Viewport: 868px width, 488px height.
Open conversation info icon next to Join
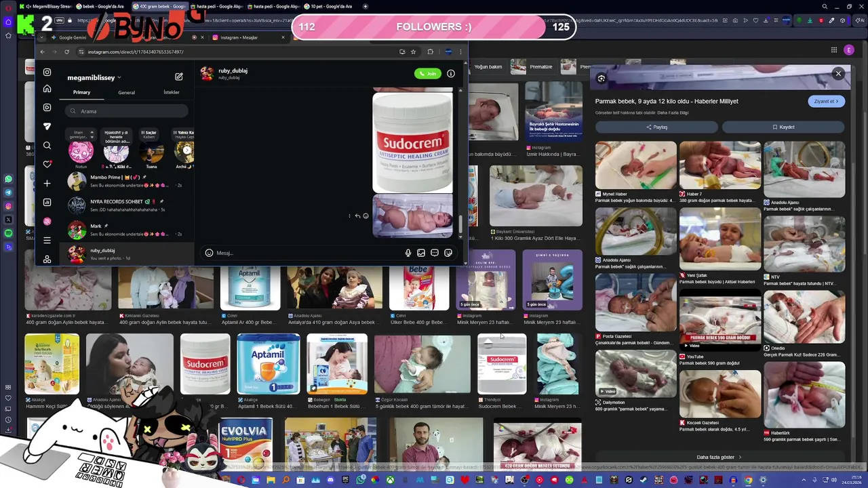point(451,73)
